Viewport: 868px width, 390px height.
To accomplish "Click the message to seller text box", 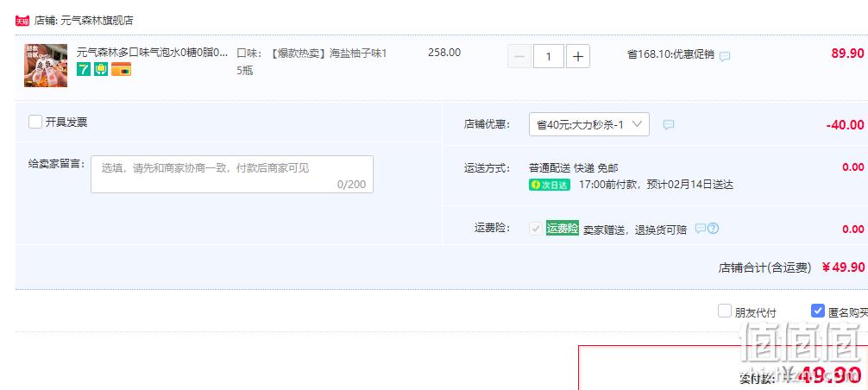I will pos(232,174).
